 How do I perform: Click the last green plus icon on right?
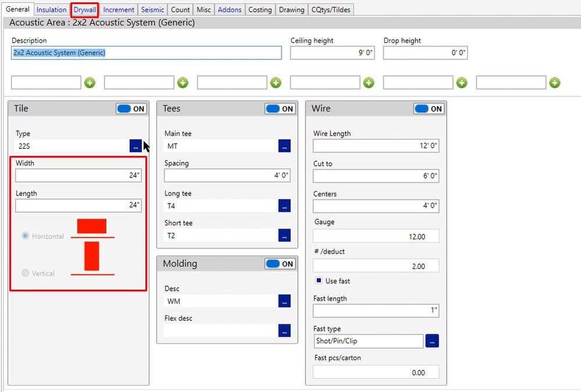[555, 83]
